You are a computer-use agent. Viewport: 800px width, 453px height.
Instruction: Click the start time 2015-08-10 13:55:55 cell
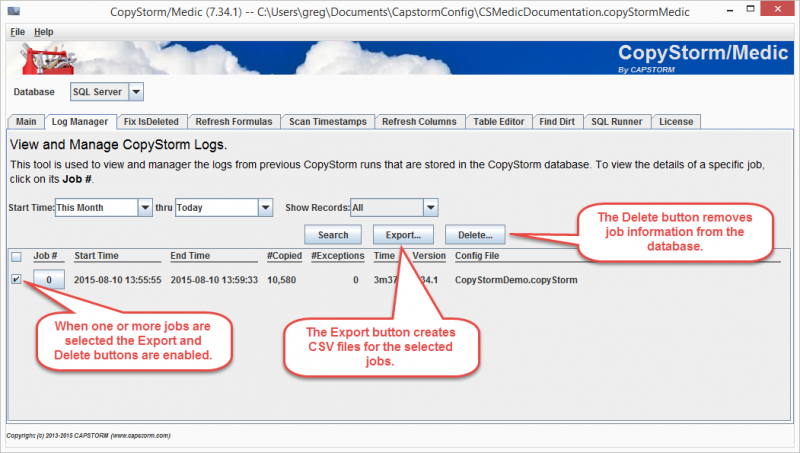coord(117,280)
